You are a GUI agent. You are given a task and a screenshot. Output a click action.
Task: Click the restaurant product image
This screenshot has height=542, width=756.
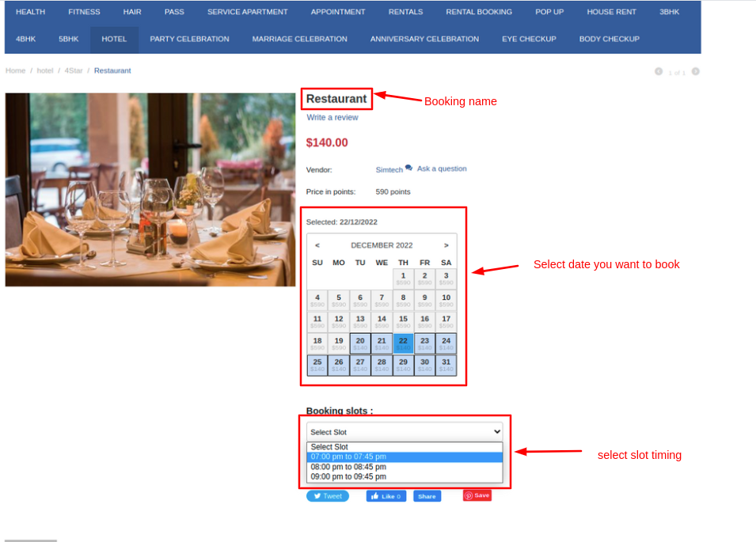pyautogui.click(x=150, y=189)
